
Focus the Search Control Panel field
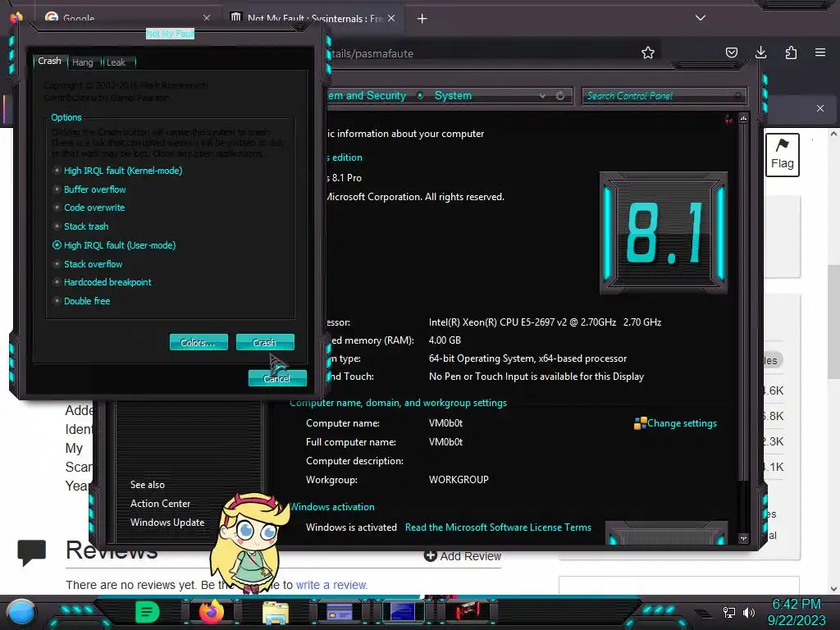[x=664, y=96]
